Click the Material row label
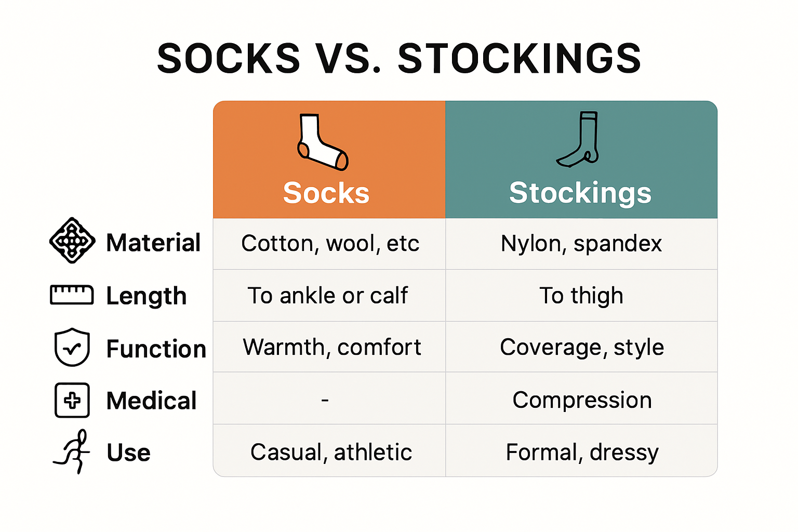Image resolution: width=798 pixels, height=532 pixels. [x=153, y=243]
